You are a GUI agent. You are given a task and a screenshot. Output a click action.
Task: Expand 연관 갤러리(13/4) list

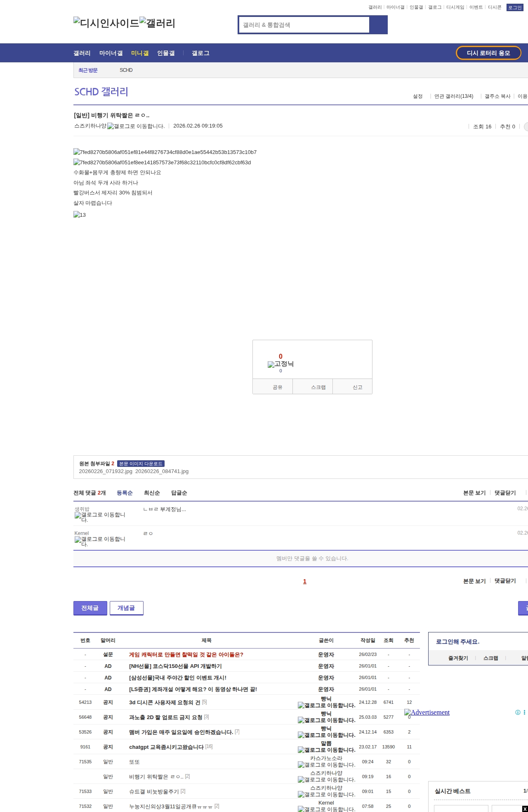pos(454,96)
